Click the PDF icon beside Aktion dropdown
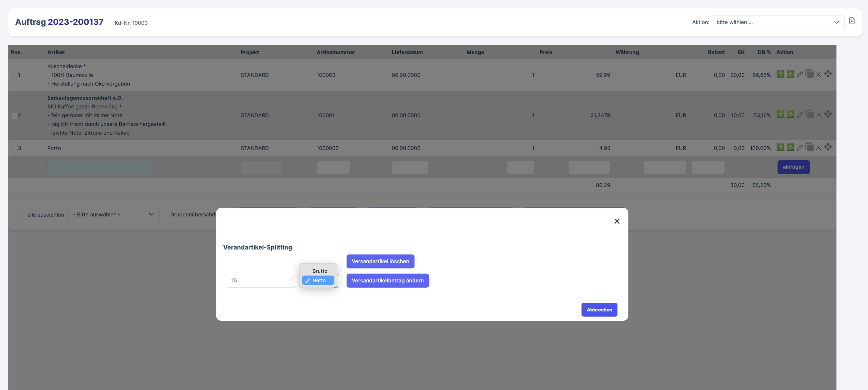 [851, 21]
